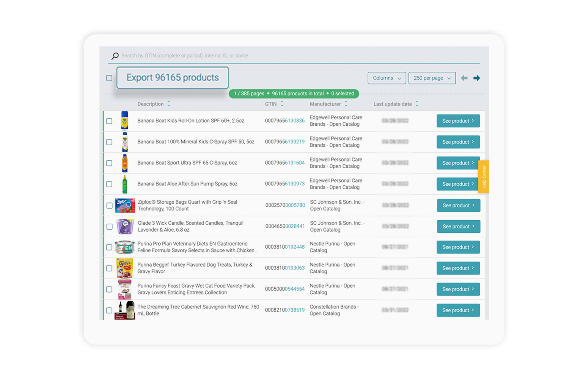This screenshot has height=379, width=588.
Task: Open the 250 per page dropdown
Action: pyautogui.click(x=432, y=78)
